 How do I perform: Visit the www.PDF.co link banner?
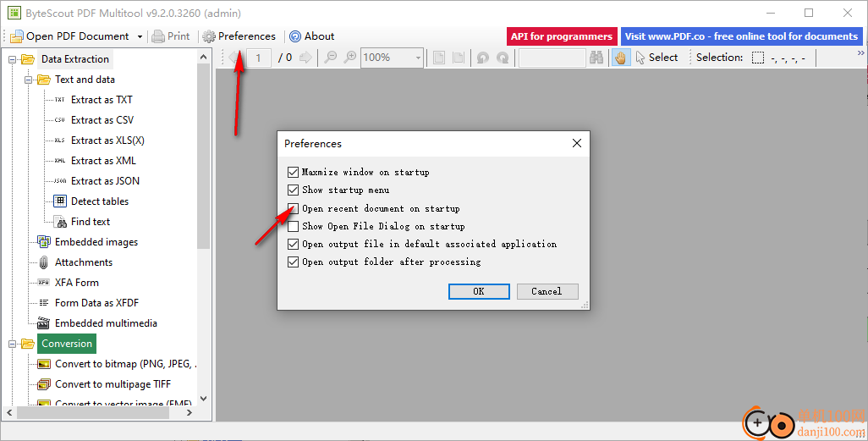(x=741, y=36)
